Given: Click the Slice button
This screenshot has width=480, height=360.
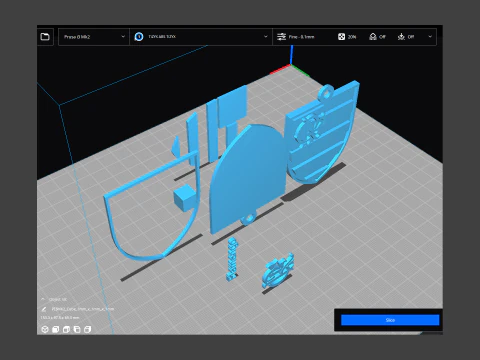Looking at the screenshot, I should (390, 320).
